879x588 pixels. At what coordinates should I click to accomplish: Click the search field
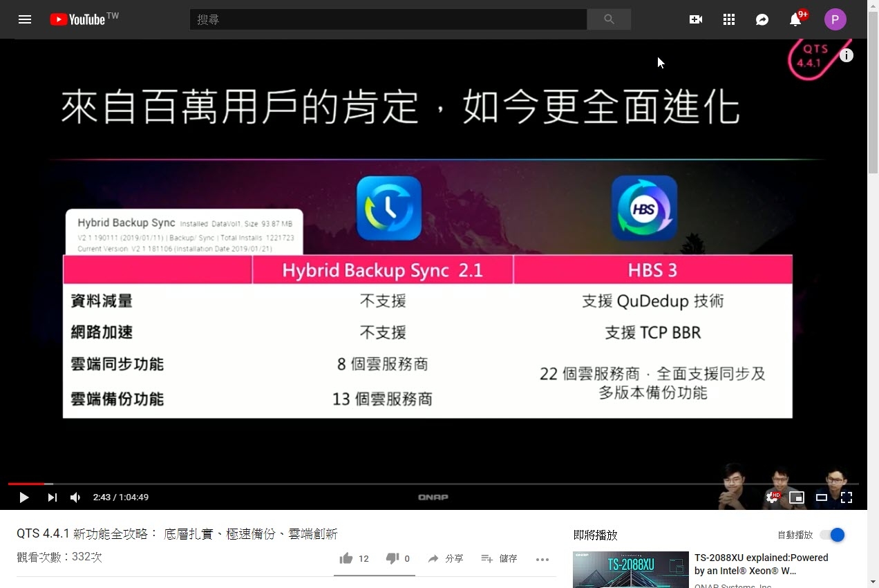[x=388, y=19]
